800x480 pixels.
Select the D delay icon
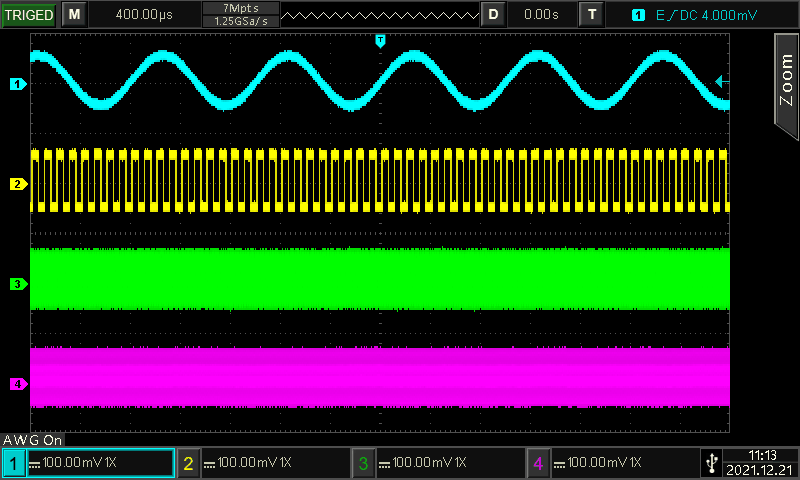[492, 14]
